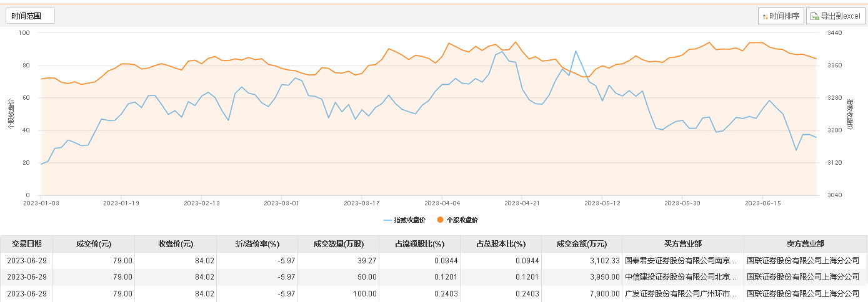Click the Excel icon beside 导出到excel
Viewport: 868px width, 302px height.
pos(814,16)
